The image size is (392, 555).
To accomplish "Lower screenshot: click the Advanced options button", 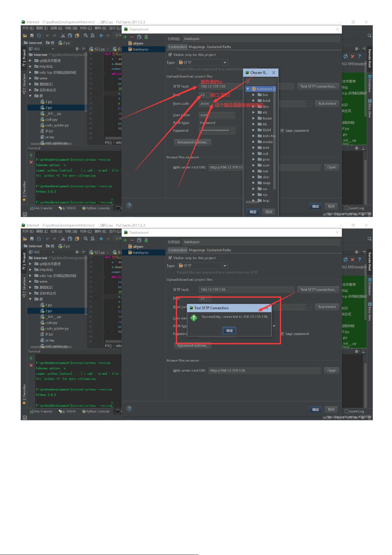I will pyautogui.click(x=193, y=346).
